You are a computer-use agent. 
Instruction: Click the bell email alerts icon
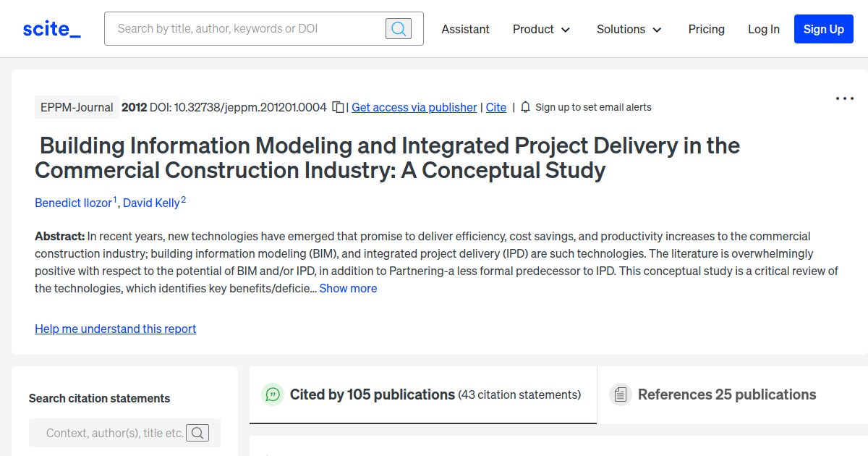pos(526,107)
